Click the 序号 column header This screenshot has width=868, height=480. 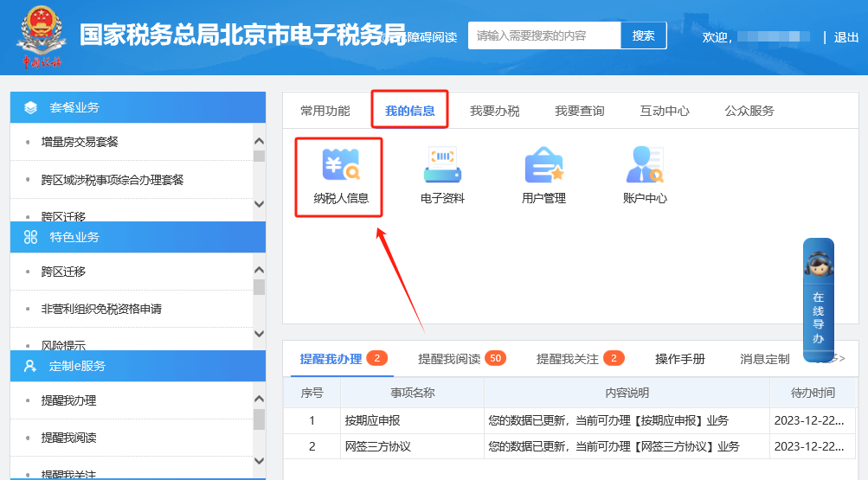click(312, 393)
